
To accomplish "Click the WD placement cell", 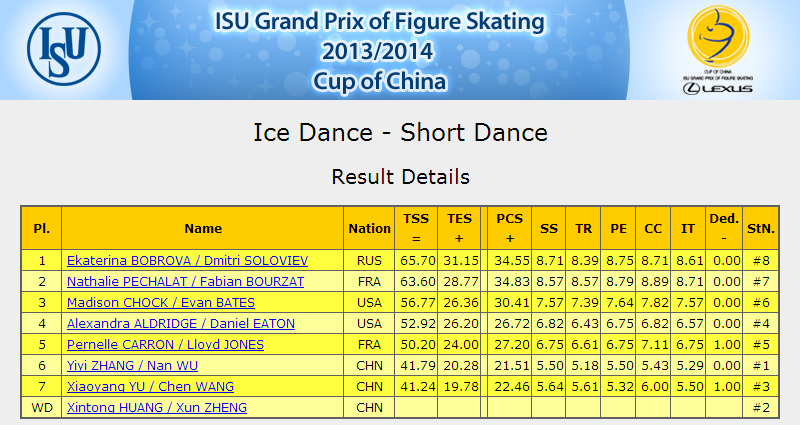I will (42, 407).
